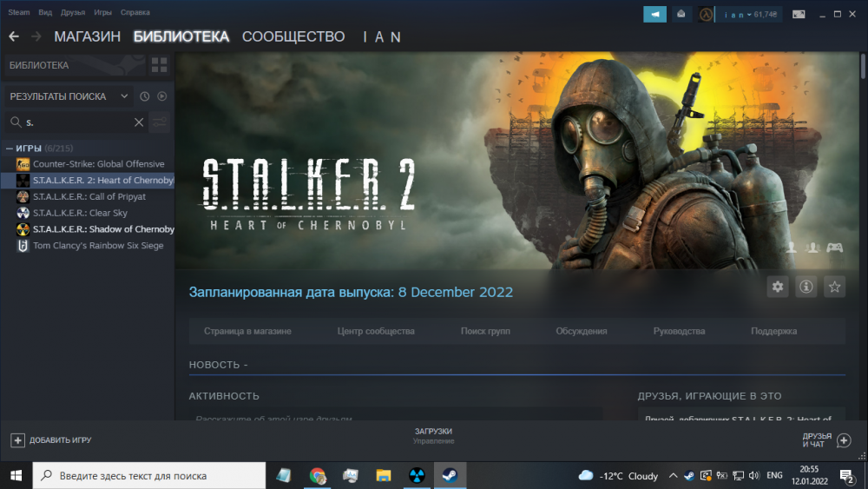This screenshot has height=489, width=868.
Task: Click the weather widget in taskbar
Action: click(x=618, y=476)
